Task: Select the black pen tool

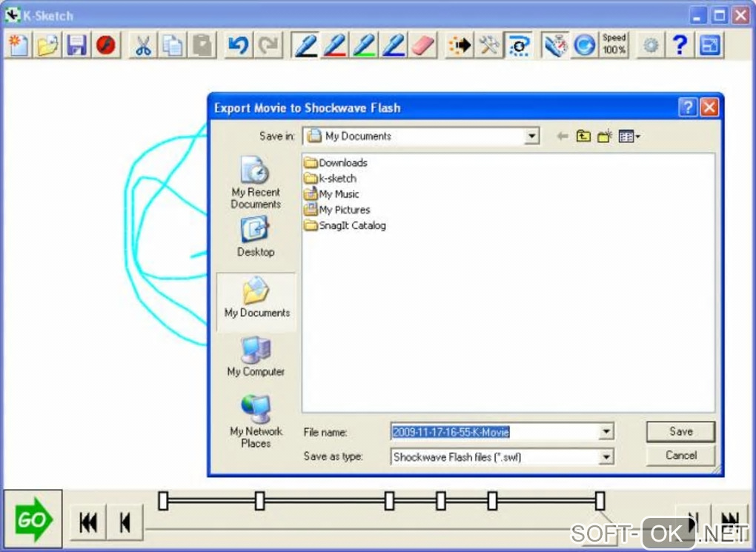Action: tap(305, 46)
